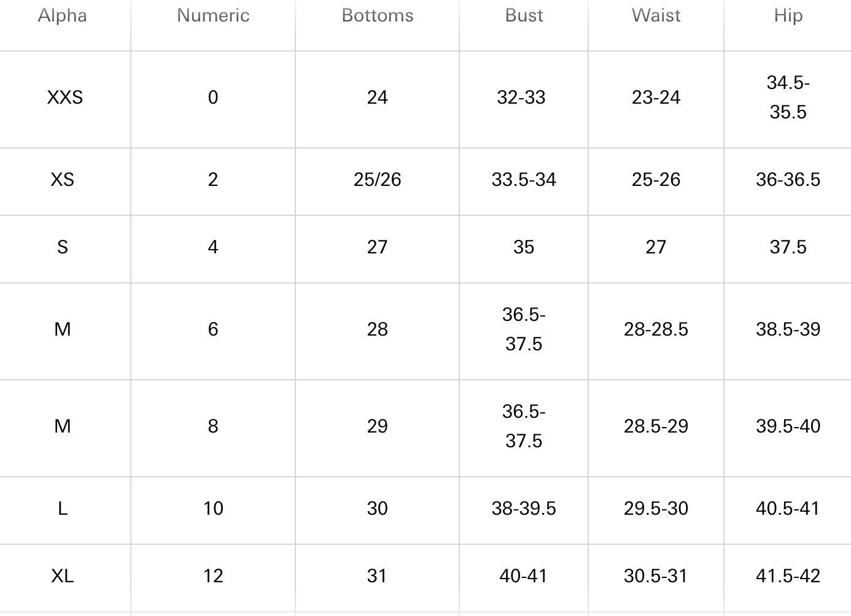This screenshot has width=851, height=616.
Task: Select the 38-39.5 bust measurement
Action: [x=524, y=509]
